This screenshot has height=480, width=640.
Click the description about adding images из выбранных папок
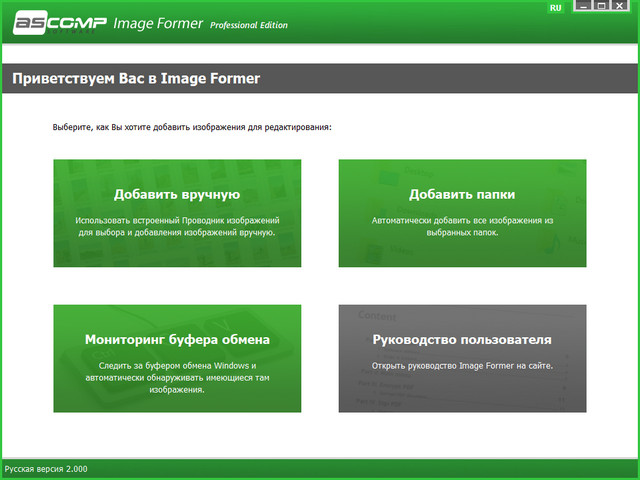point(462,225)
